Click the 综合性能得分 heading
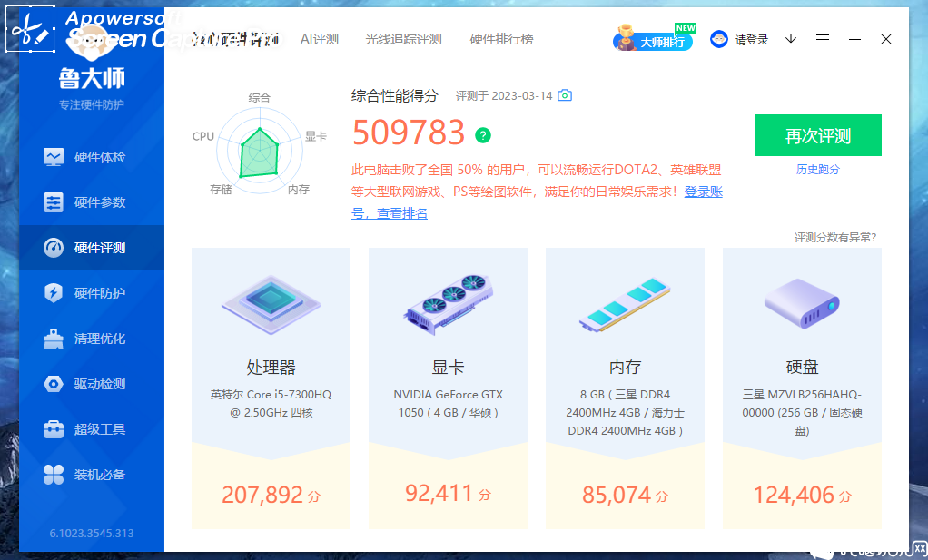The height and width of the screenshot is (560, 928). tap(395, 96)
